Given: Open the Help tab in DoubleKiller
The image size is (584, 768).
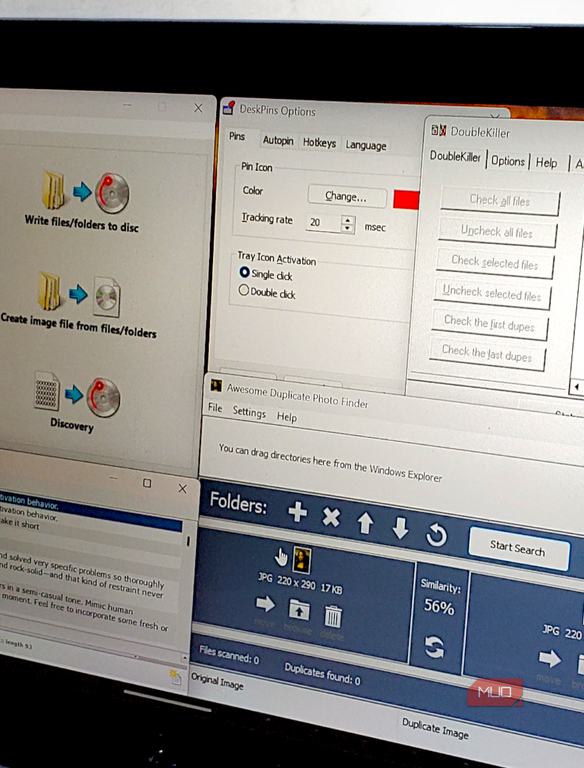Looking at the screenshot, I should point(546,163).
